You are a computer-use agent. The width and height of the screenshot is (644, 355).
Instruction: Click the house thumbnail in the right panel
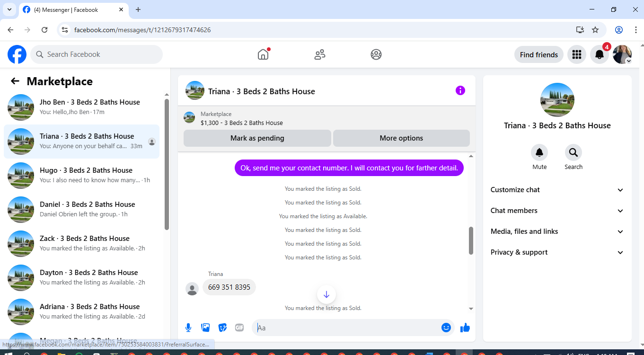point(557,100)
